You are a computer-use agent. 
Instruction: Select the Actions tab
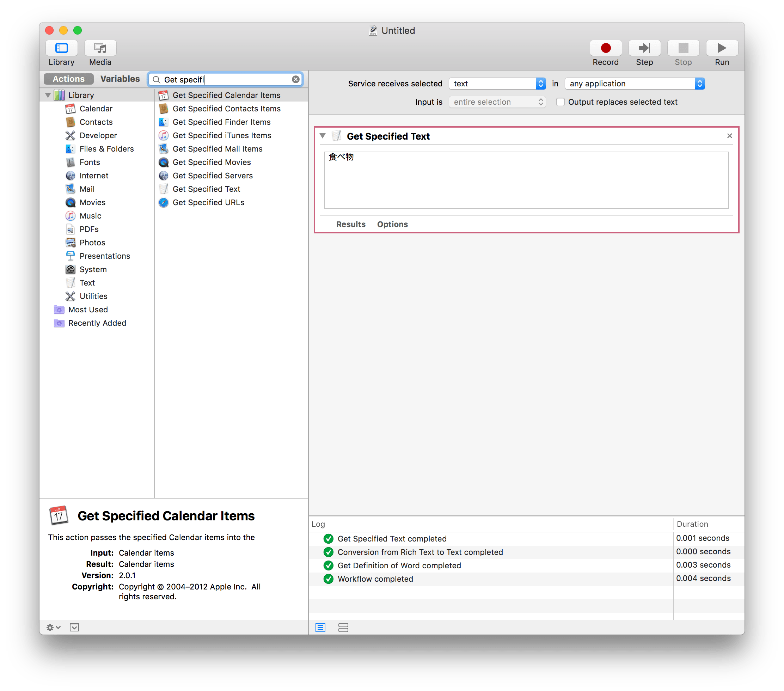(x=69, y=79)
